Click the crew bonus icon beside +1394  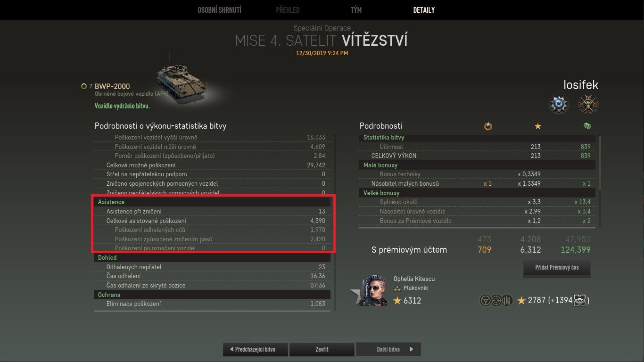click(x=580, y=300)
